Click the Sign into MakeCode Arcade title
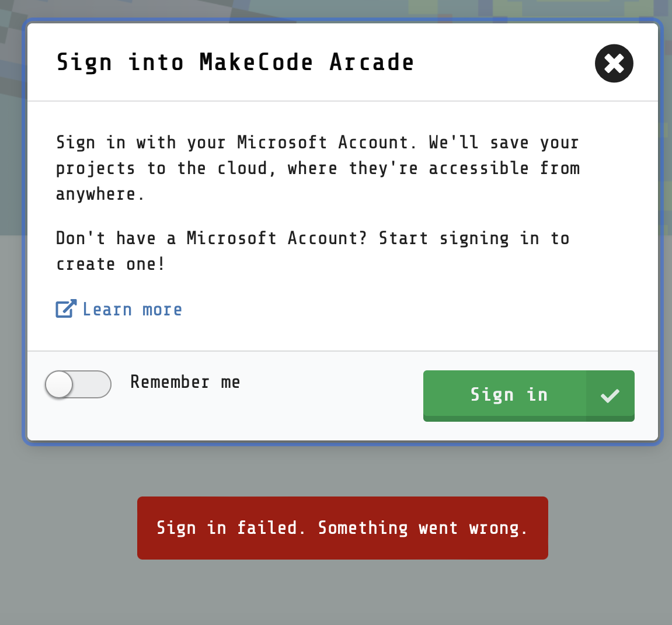 click(x=235, y=62)
